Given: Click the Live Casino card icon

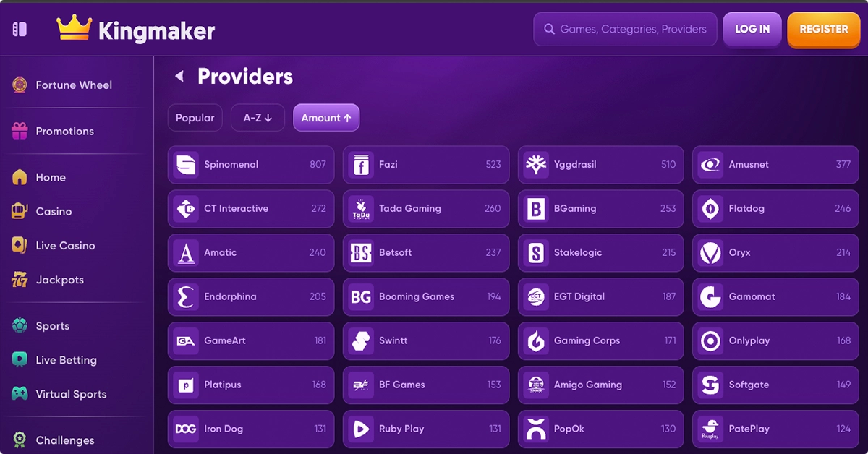Looking at the screenshot, I should click(20, 245).
